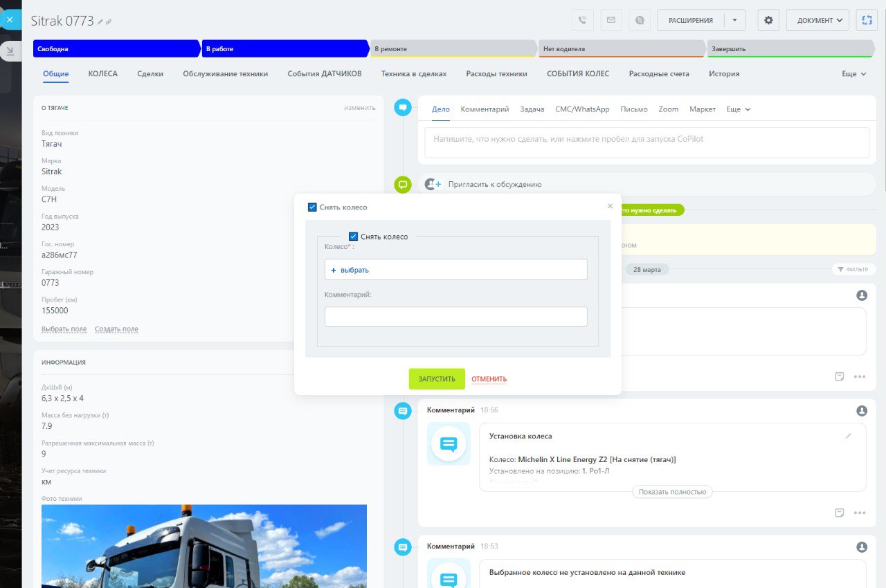Close the side panel with blue X tab
This screenshot has height=588, width=886.
(10, 20)
